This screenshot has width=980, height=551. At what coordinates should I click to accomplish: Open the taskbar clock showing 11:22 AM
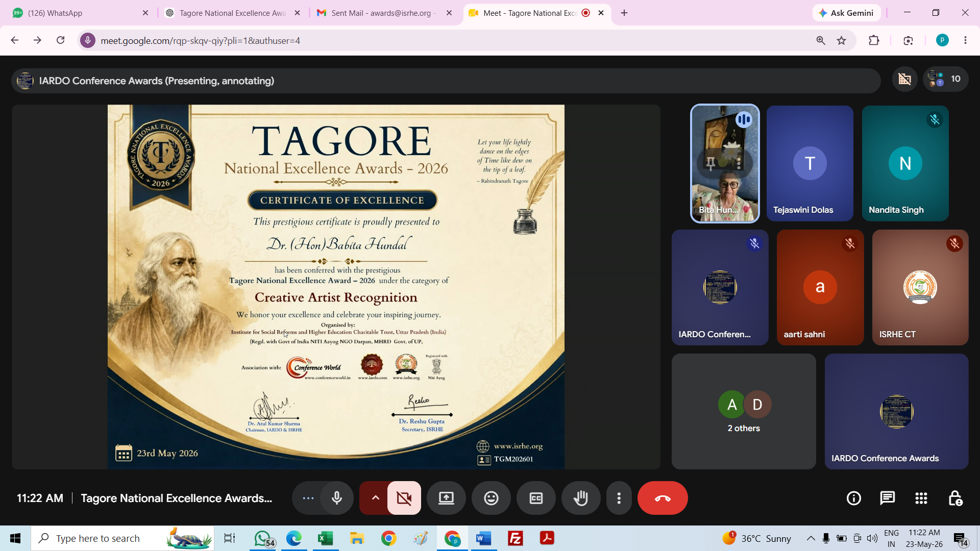924,538
